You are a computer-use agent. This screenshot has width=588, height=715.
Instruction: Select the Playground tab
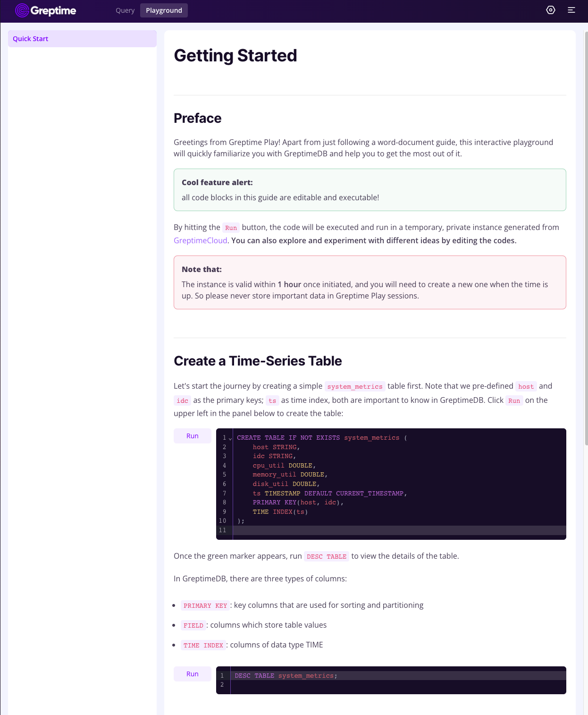click(x=164, y=10)
